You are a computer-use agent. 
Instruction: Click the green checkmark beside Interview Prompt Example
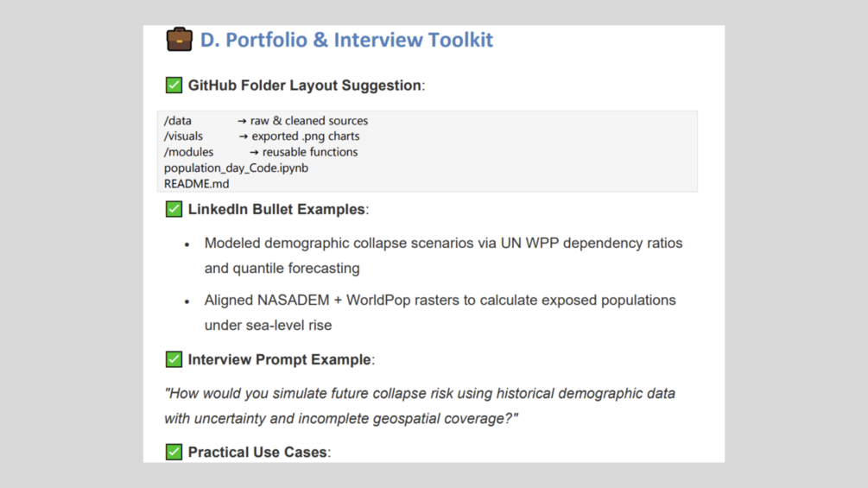click(x=174, y=359)
